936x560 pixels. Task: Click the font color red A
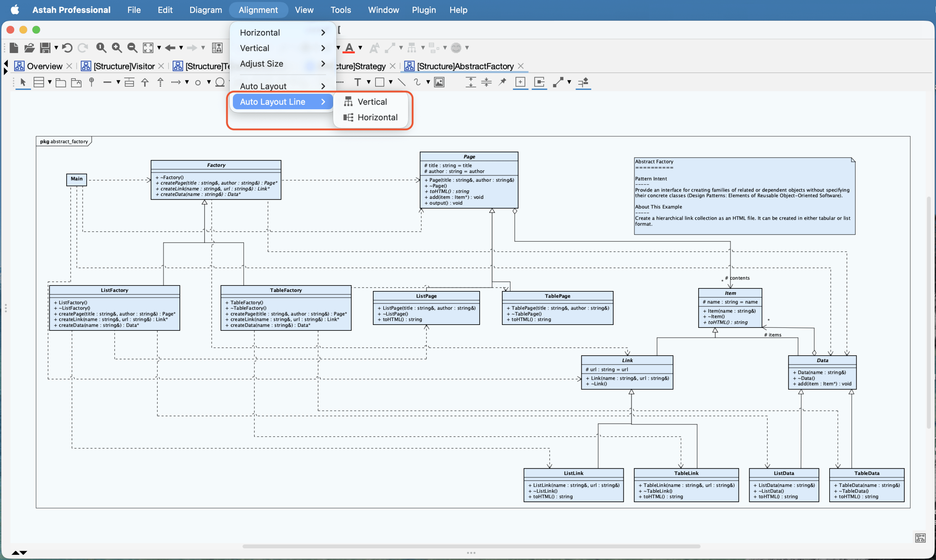[350, 48]
